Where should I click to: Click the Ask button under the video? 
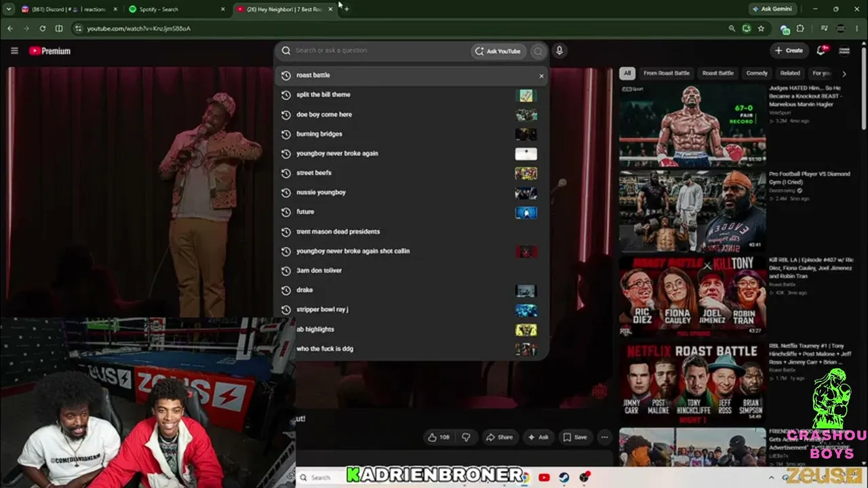(x=538, y=437)
